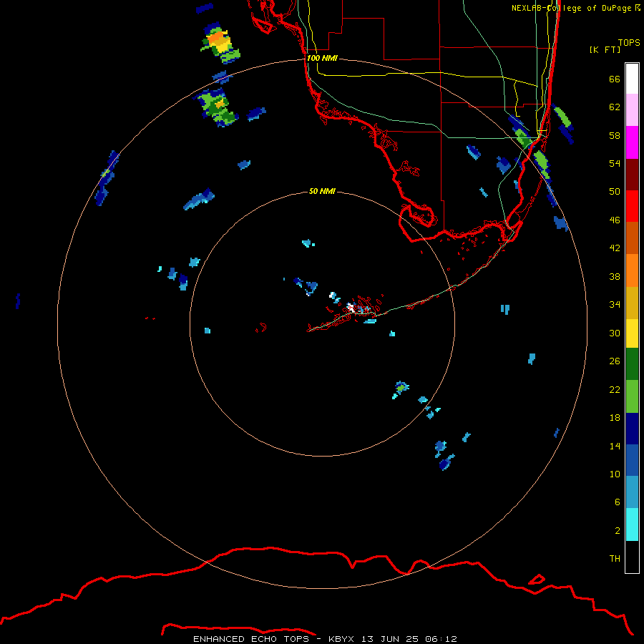Click the '66' legend value
This screenshot has height=644, width=644.
pos(615,79)
